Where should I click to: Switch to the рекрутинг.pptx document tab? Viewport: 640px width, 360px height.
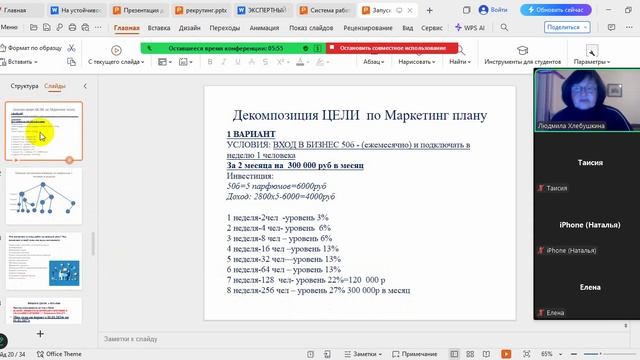[x=201, y=10]
